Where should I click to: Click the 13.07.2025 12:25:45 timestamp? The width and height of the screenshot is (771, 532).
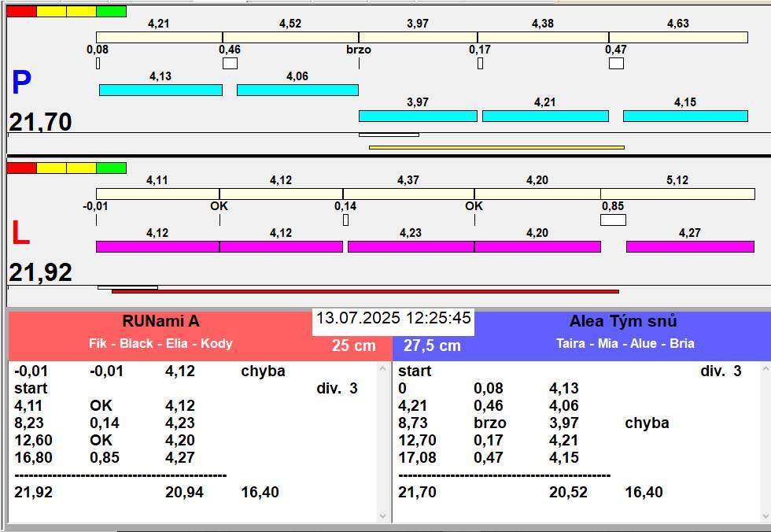click(x=393, y=318)
